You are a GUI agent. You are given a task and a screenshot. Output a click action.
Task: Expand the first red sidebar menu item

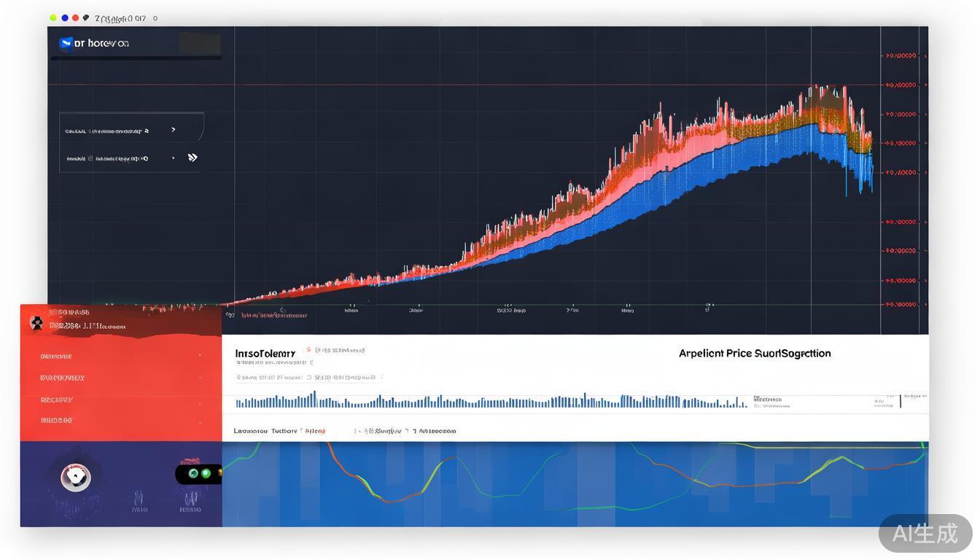pos(56,357)
